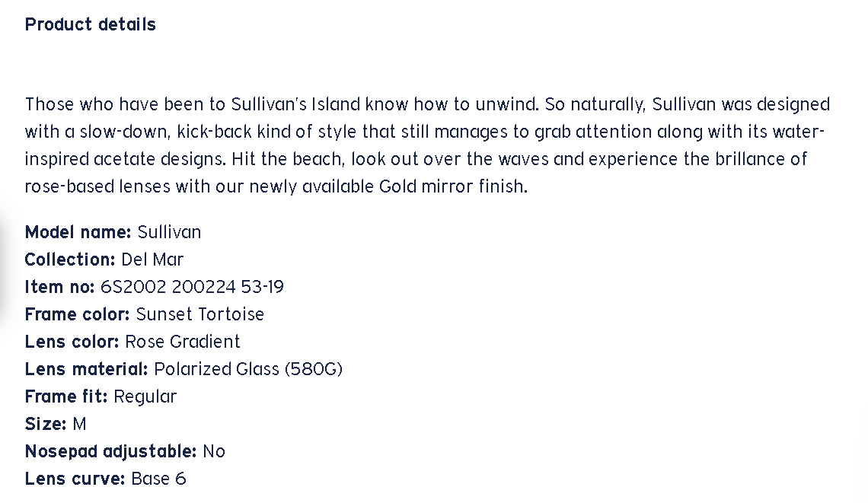
Task: Click the Polarized Glass (580G) value
Action: tap(248, 369)
